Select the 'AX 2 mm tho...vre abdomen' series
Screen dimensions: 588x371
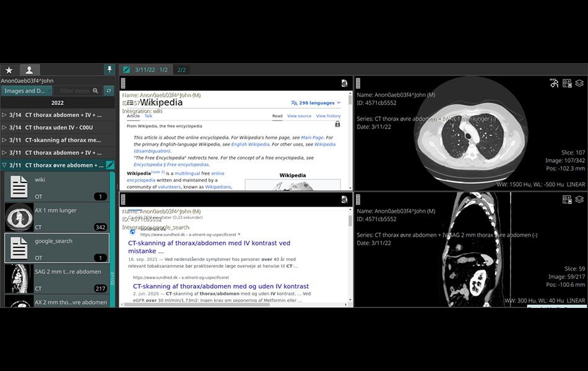point(57,301)
